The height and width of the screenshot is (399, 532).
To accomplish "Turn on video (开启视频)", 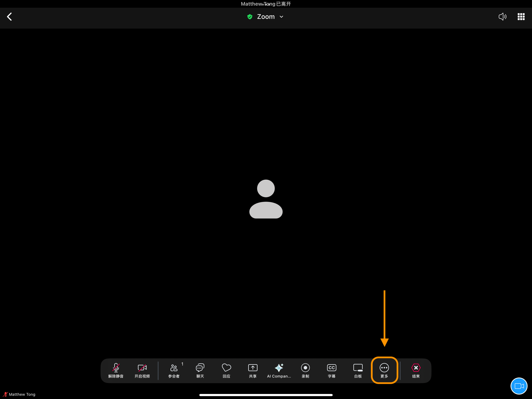I will coord(142,370).
